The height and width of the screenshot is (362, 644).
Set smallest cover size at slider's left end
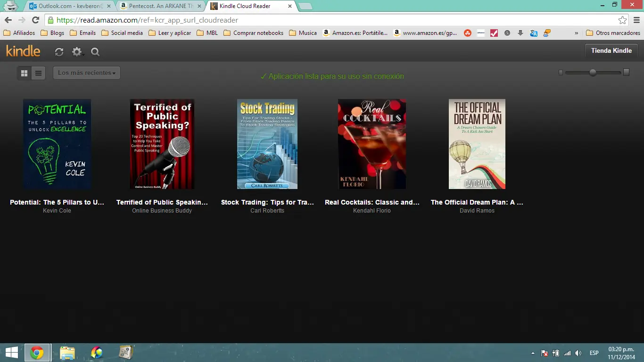(x=561, y=73)
